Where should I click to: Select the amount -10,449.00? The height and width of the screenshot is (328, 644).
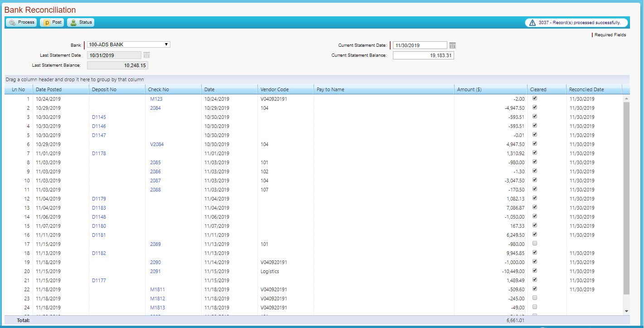coord(513,271)
